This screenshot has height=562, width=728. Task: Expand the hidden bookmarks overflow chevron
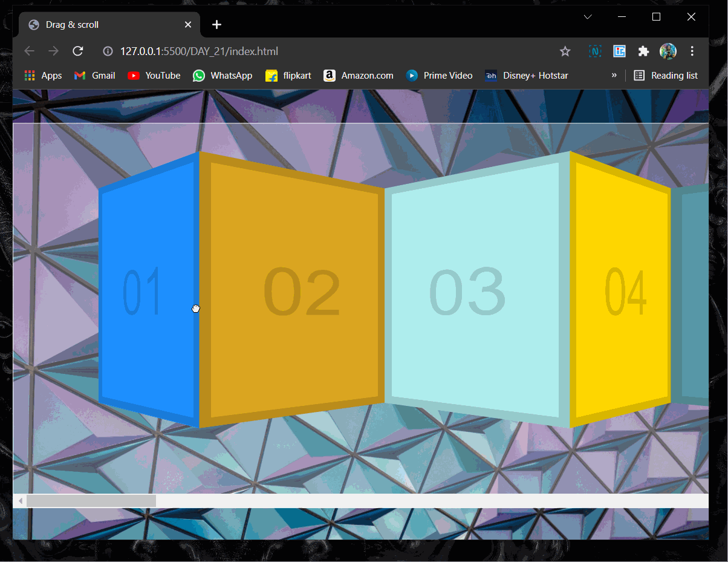(614, 76)
